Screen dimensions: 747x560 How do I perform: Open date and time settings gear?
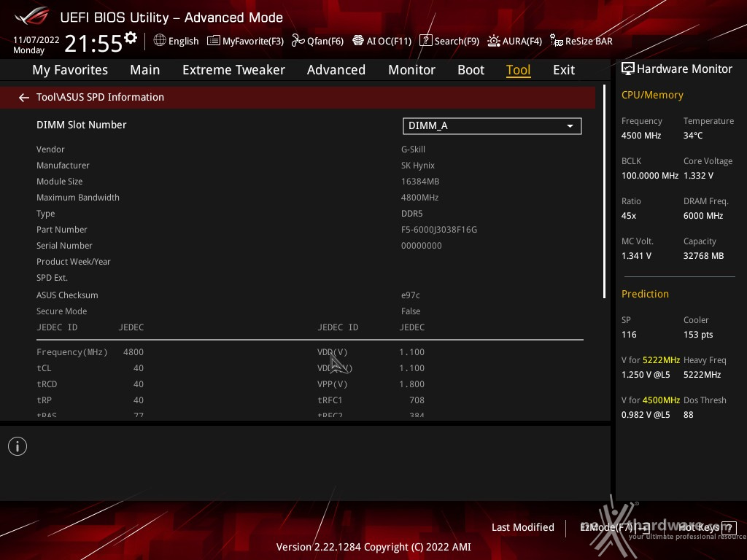[131, 38]
